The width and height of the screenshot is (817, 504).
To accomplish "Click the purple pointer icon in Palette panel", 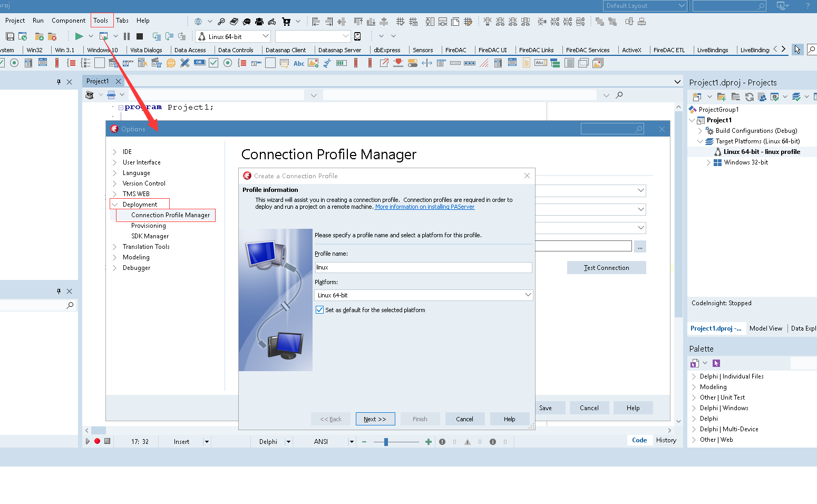I will point(716,363).
